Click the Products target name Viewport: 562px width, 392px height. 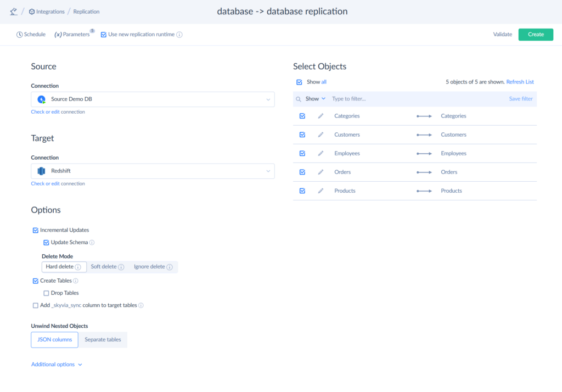click(451, 191)
